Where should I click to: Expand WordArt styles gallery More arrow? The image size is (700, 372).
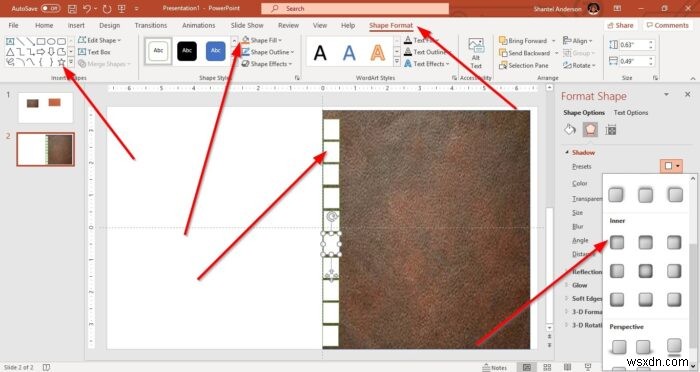[x=396, y=62]
